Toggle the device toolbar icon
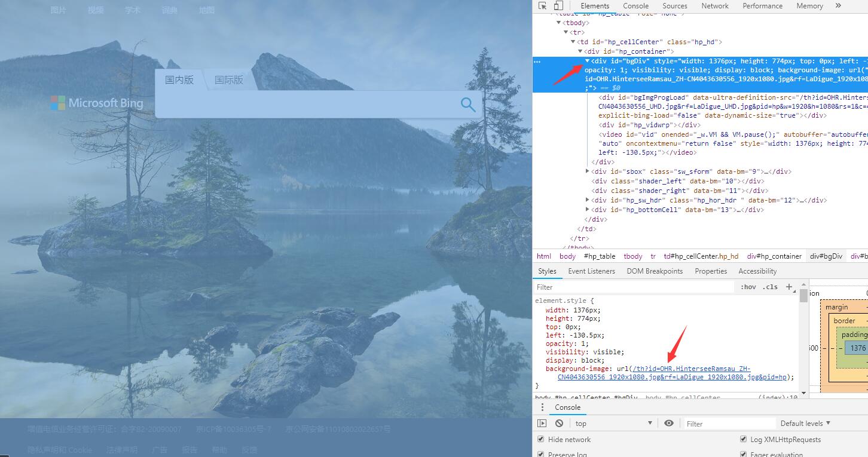This screenshot has height=457, width=868. [x=558, y=5]
